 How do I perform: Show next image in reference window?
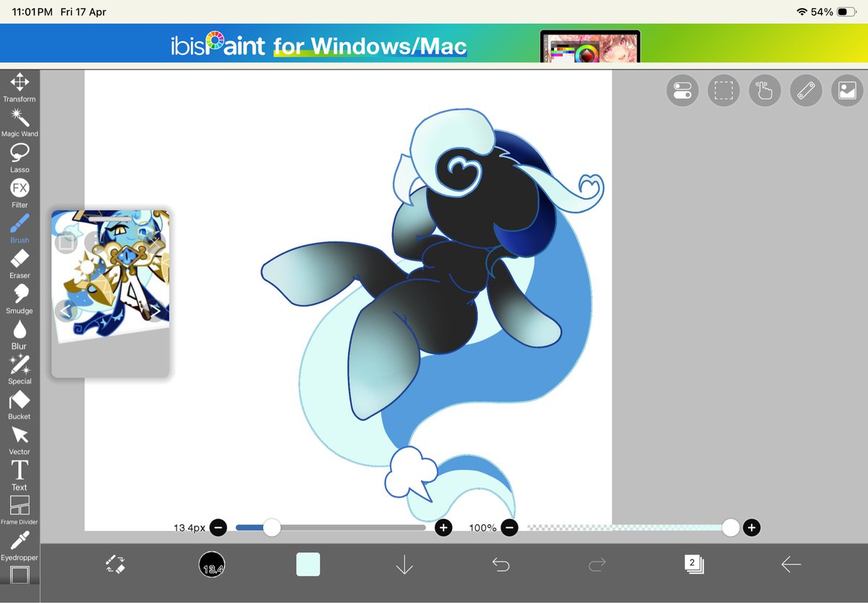tap(156, 311)
